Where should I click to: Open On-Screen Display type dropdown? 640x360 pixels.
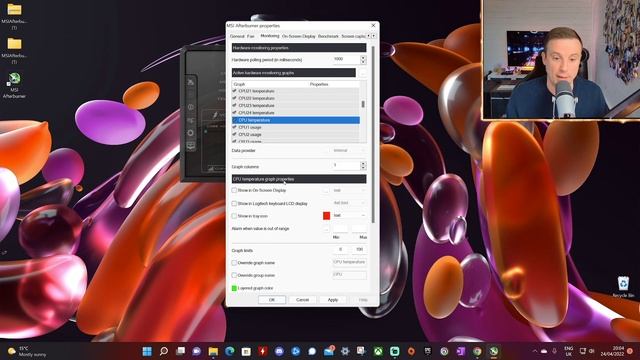349,190
